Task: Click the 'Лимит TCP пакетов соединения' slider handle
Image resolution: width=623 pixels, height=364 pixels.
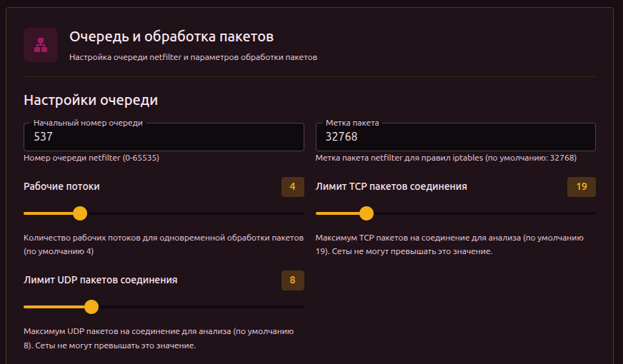Action: (x=367, y=213)
